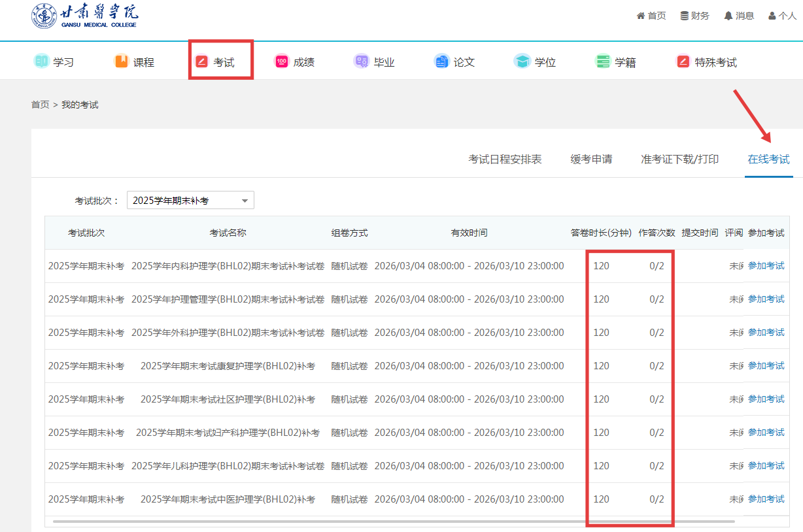Click the 学习 book icon in navigation
This screenshot has height=532, width=803.
click(41, 61)
